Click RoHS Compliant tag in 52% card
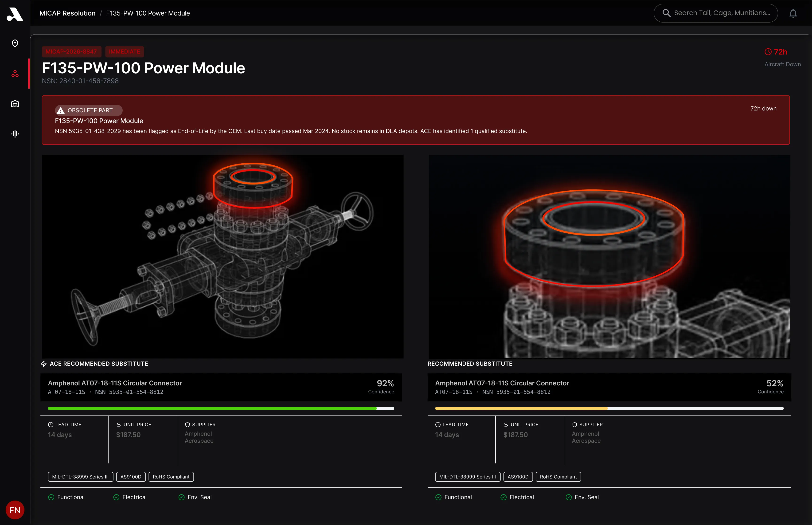 click(558, 477)
